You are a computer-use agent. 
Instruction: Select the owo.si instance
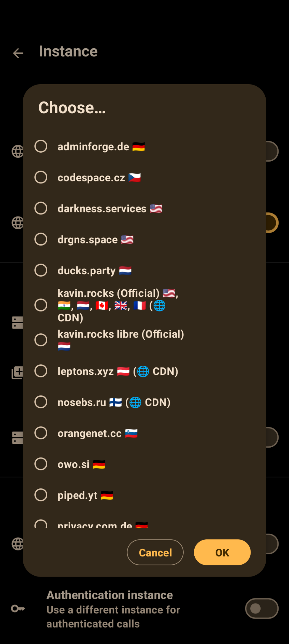[41, 464]
